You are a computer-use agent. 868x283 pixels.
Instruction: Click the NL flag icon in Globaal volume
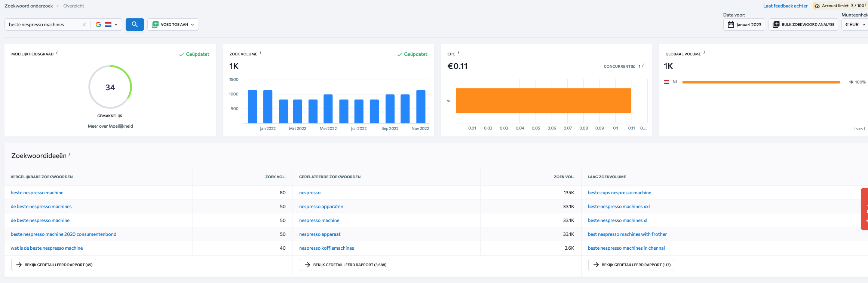pos(666,82)
